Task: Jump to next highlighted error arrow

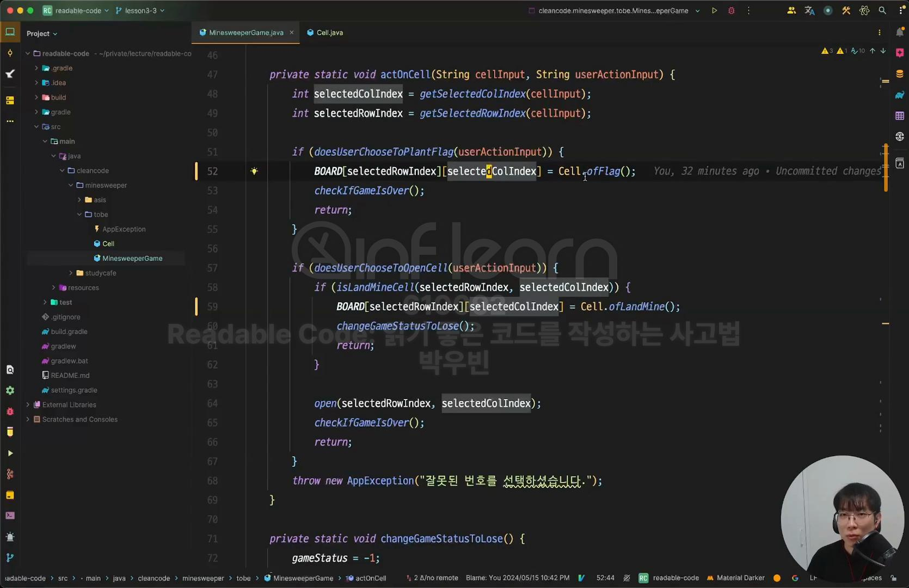Action: click(883, 51)
